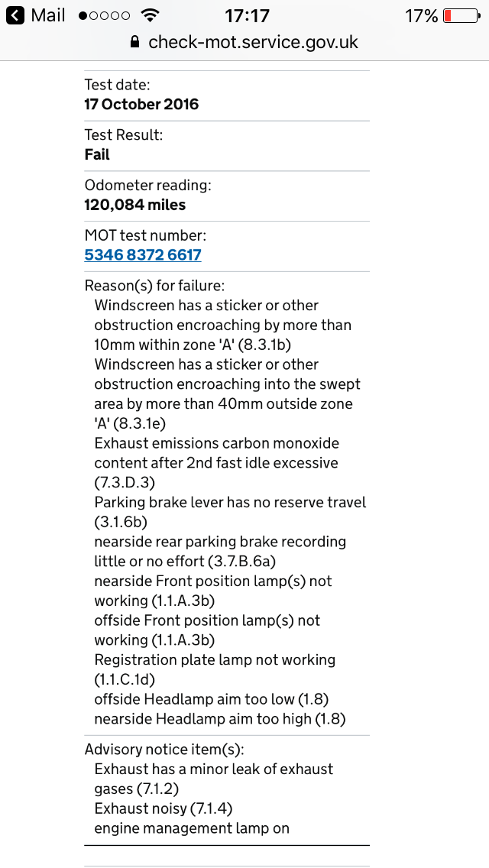
Task: Tap the cellular signal dots
Action: tap(105, 16)
